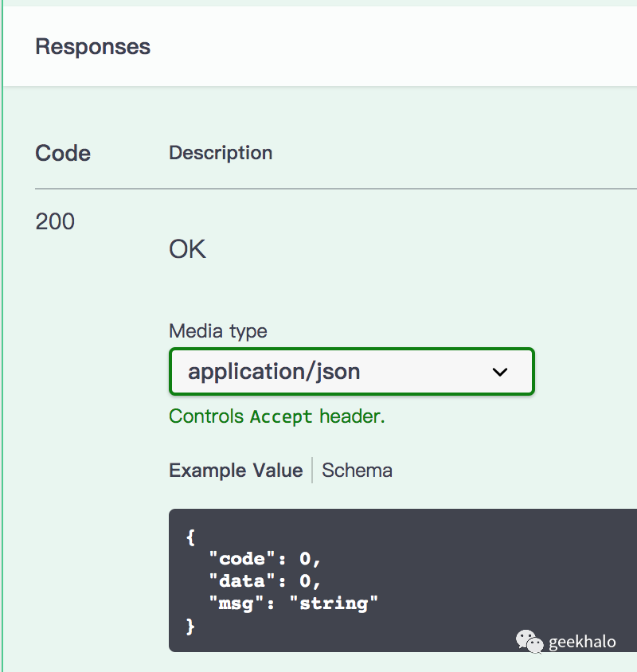Click the Responses section heading

click(92, 46)
